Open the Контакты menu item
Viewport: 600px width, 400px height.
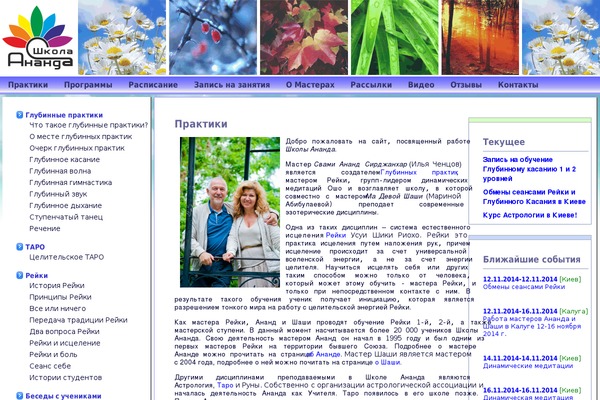click(518, 85)
